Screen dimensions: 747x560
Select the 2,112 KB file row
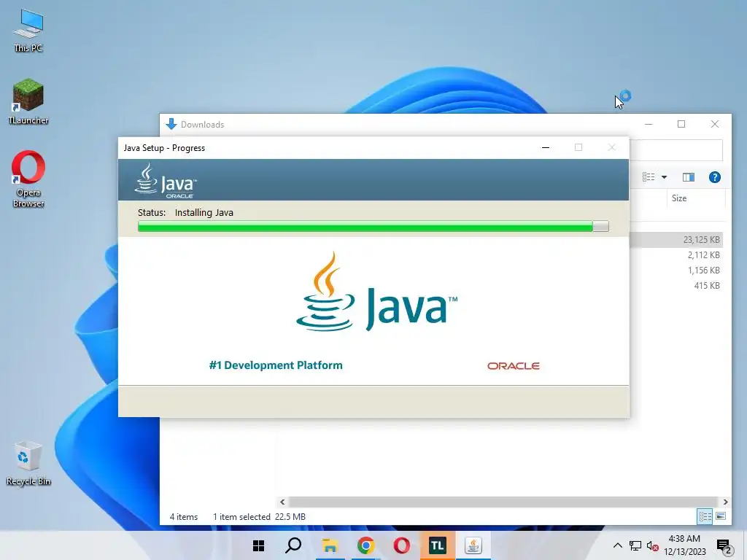pos(676,254)
